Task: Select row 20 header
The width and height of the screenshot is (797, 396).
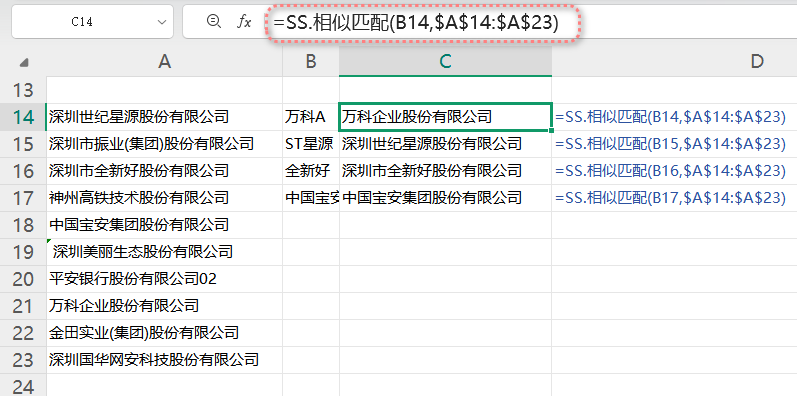Action: click(23, 279)
